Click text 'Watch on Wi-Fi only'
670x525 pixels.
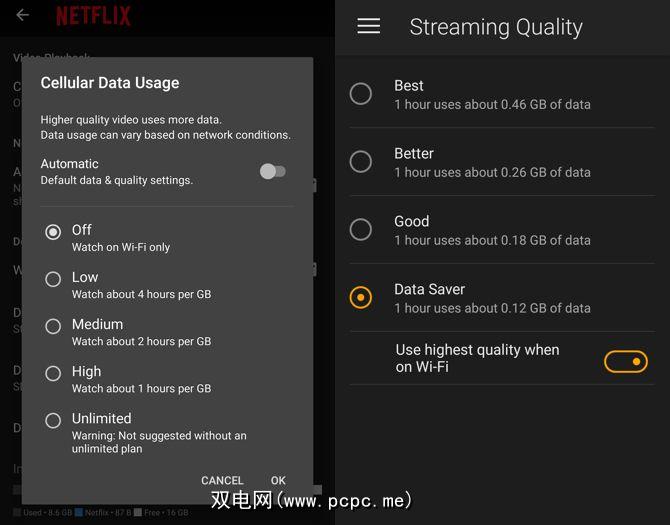pos(121,247)
